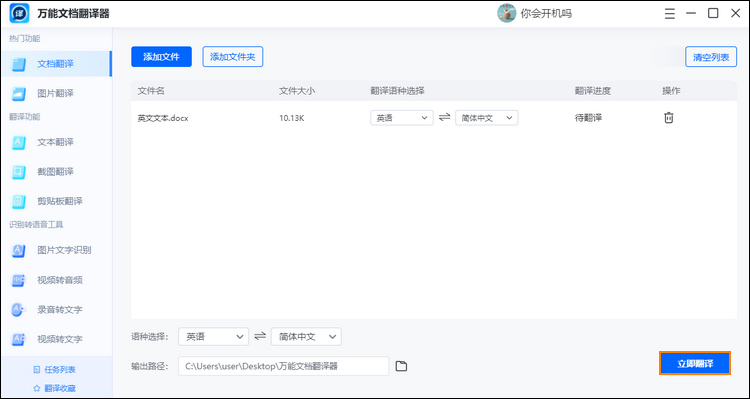Open the 任务列表 link

[x=60, y=370]
